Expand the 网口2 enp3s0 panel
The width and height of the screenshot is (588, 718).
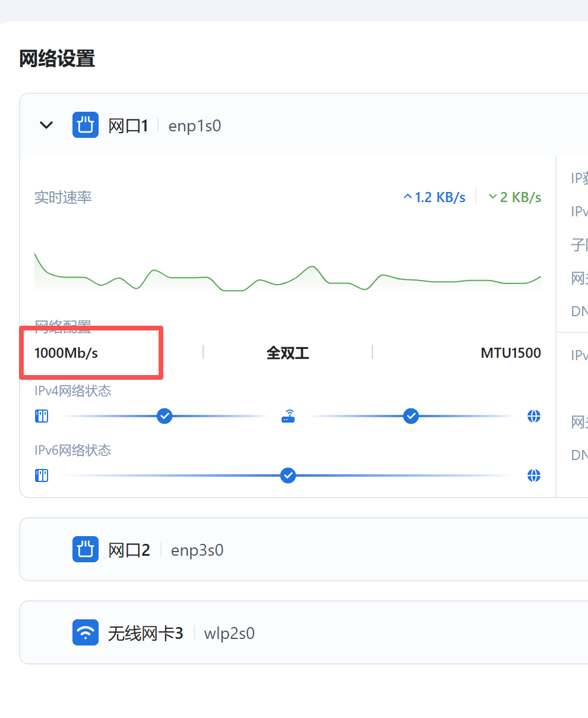coord(297,549)
